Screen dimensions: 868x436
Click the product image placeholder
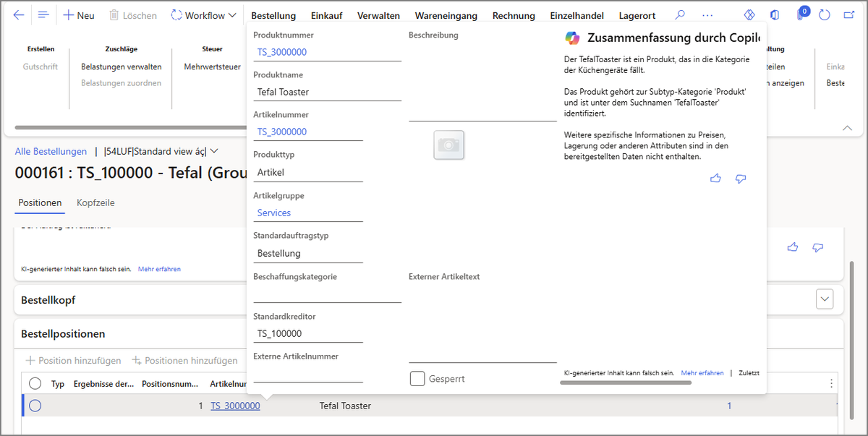pos(448,145)
